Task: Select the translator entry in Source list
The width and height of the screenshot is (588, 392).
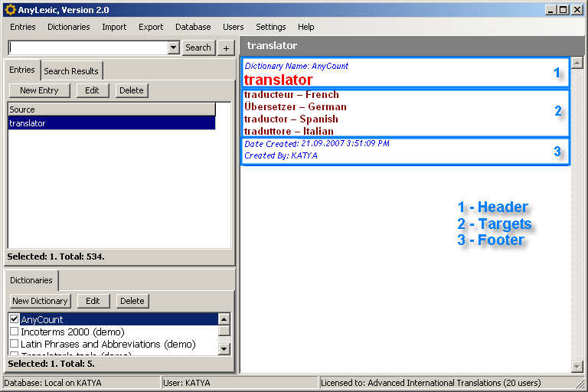Action: (x=112, y=123)
